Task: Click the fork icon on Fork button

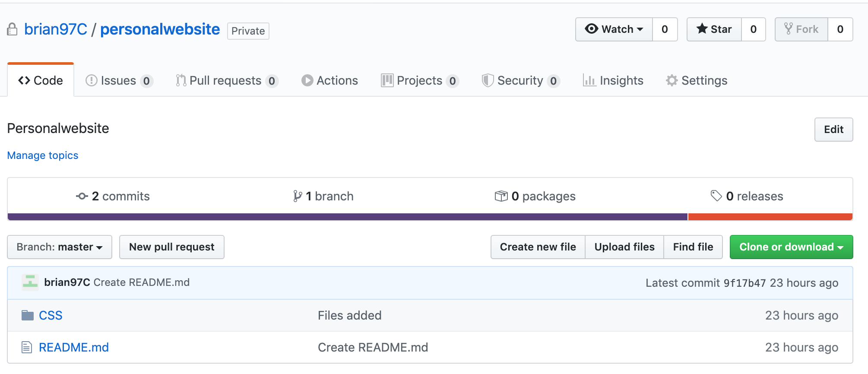Action: point(788,29)
